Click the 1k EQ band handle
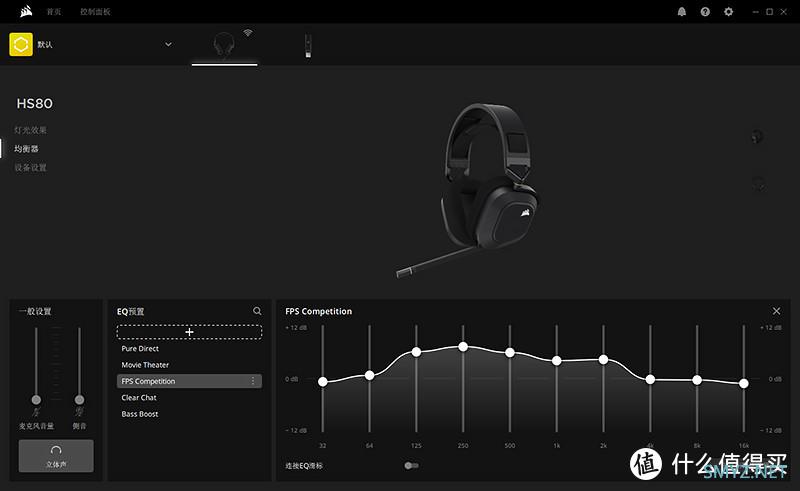The image size is (800, 491). tap(557, 360)
